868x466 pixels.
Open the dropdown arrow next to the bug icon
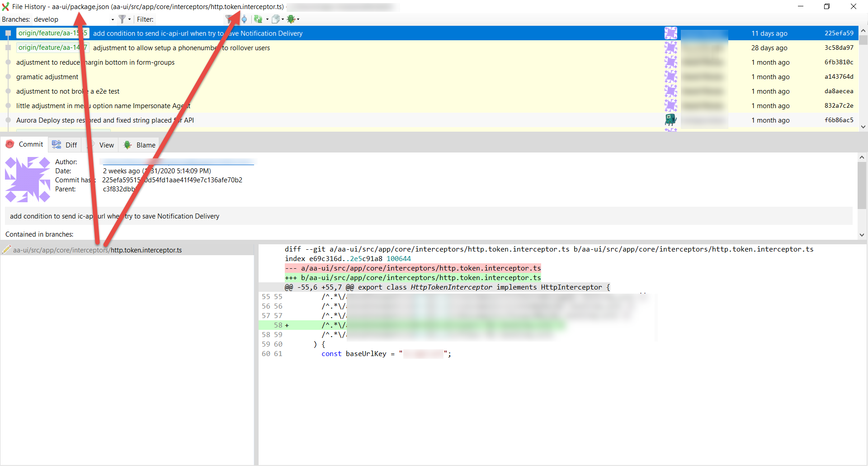[x=298, y=19]
